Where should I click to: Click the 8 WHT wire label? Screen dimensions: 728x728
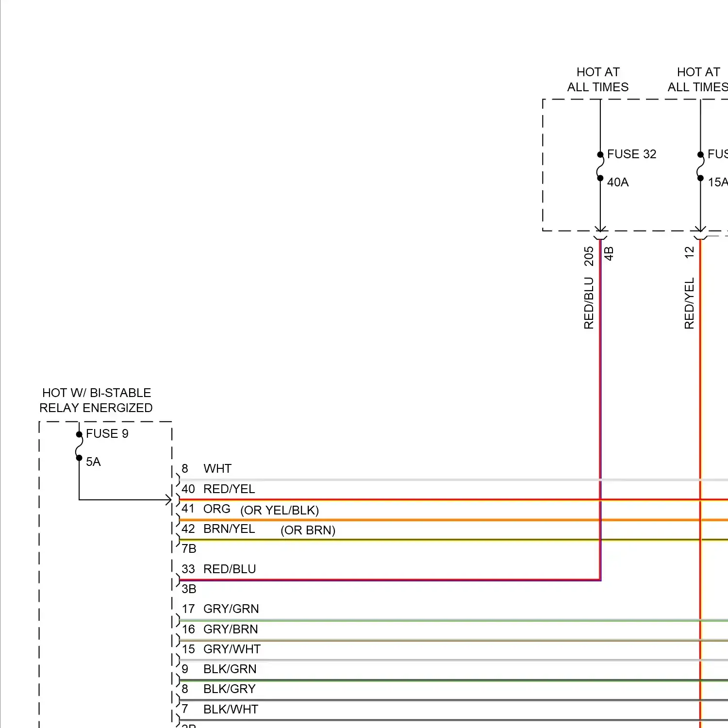[206, 468]
